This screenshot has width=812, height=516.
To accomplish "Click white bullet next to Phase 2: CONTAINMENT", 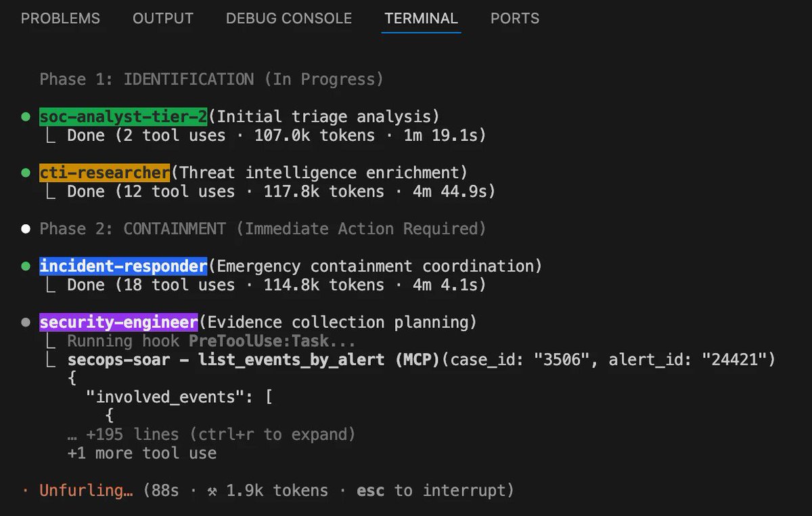I will coord(26,229).
